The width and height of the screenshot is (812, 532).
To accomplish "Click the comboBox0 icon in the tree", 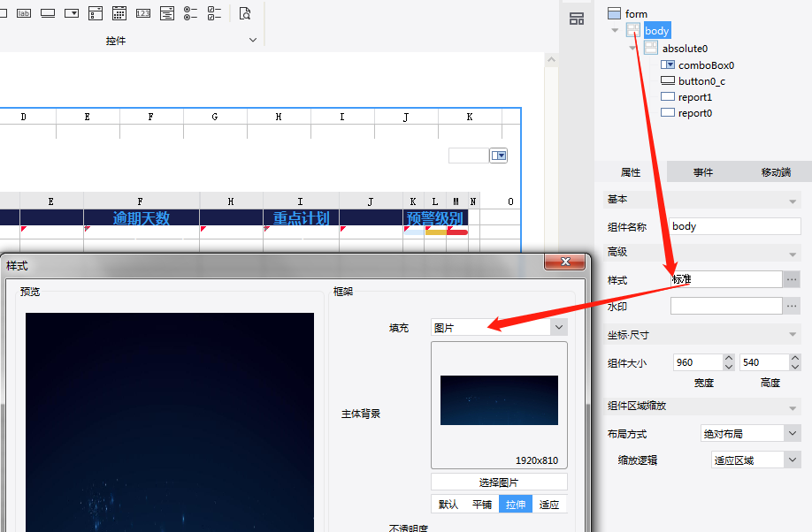I will [x=668, y=65].
